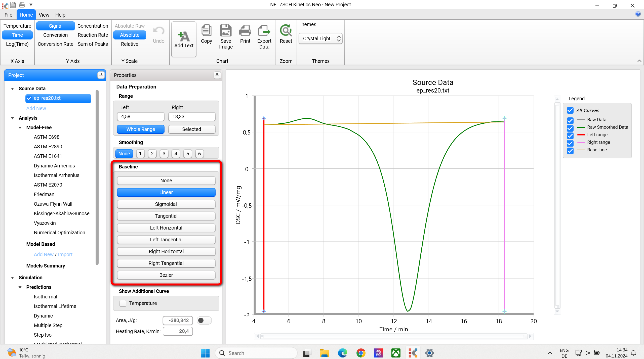Select the Home ribbon tab
Image resolution: width=644 pixels, height=359 pixels.
26,15
